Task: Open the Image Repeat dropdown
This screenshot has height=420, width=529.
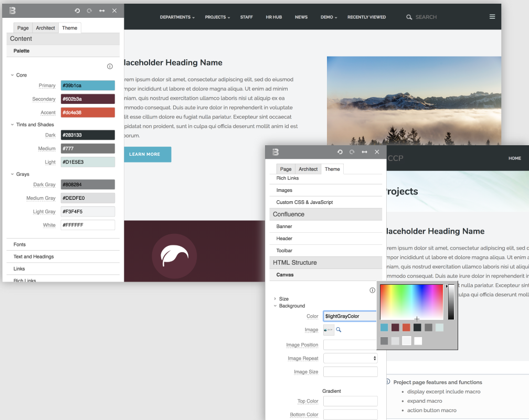Action: click(350, 358)
